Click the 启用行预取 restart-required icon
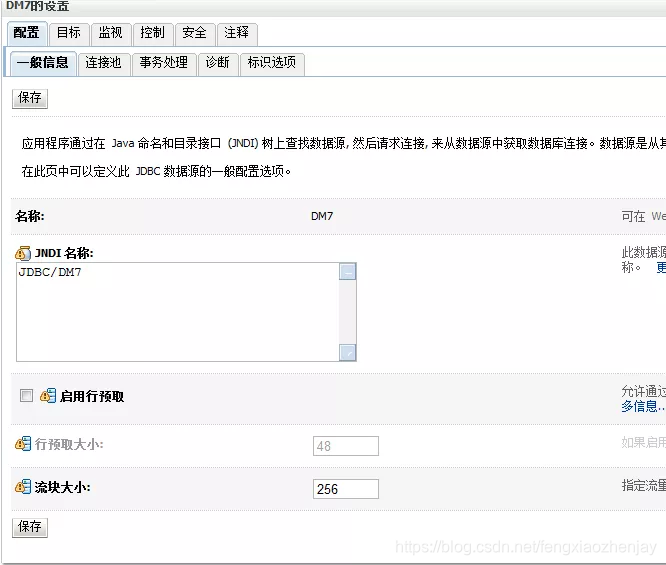The height and width of the screenshot is (565, 666). click(x=48, y=396)
